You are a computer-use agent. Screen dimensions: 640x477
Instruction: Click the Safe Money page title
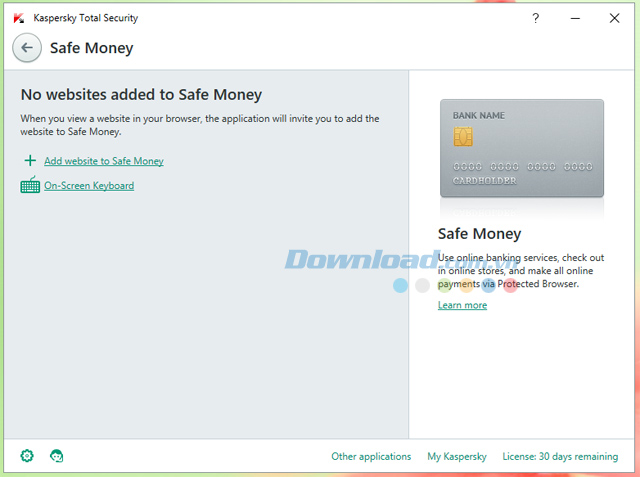91,48
